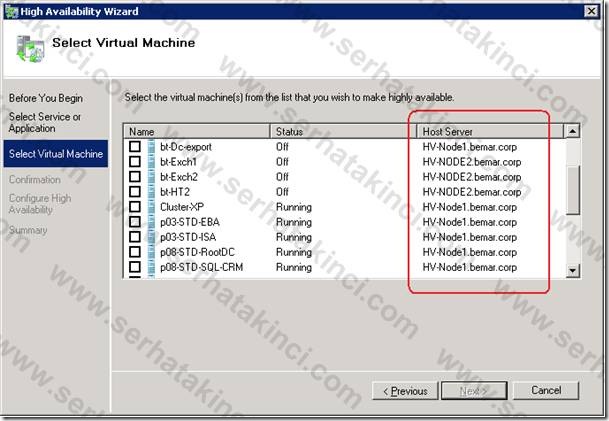609x421 pixels.
Task: Sort the list by Name column header
Action: (197, 131)
